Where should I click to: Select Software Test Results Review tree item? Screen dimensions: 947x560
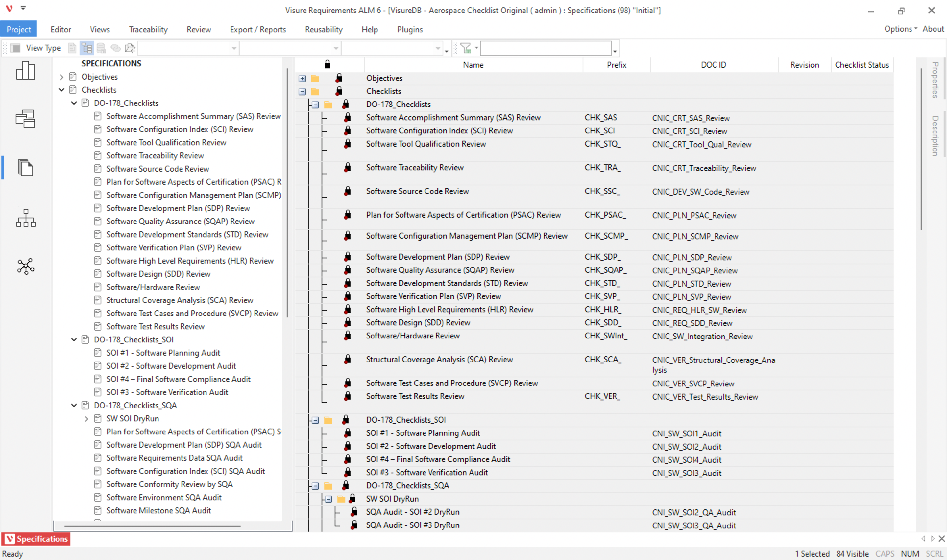click(155, 326)
